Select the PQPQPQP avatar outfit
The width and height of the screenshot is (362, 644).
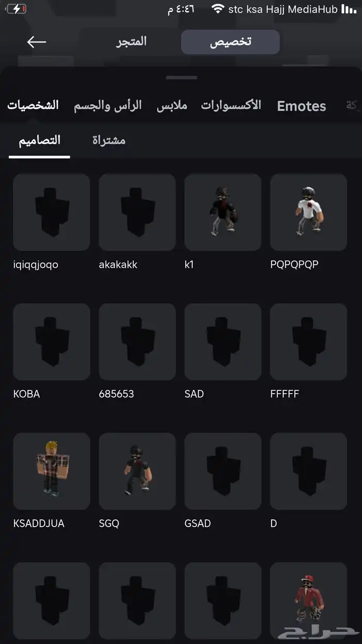[308, 213]
